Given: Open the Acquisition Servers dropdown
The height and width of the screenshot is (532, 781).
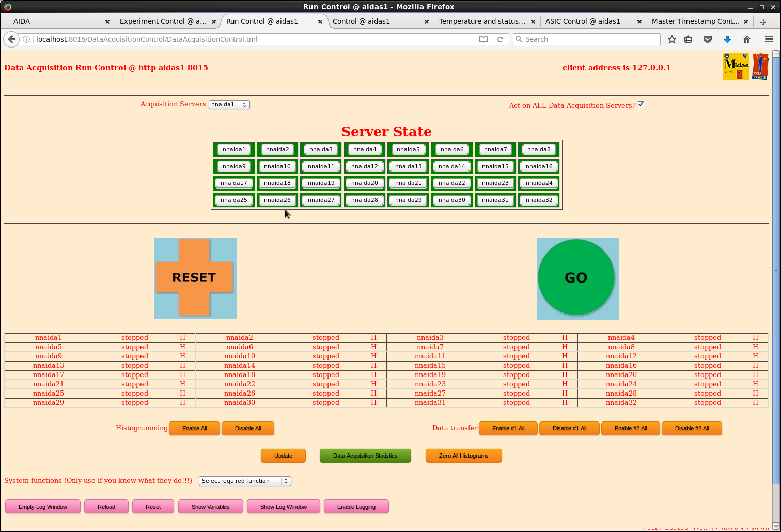Looking at the screenshot, I should click(229, 104).
